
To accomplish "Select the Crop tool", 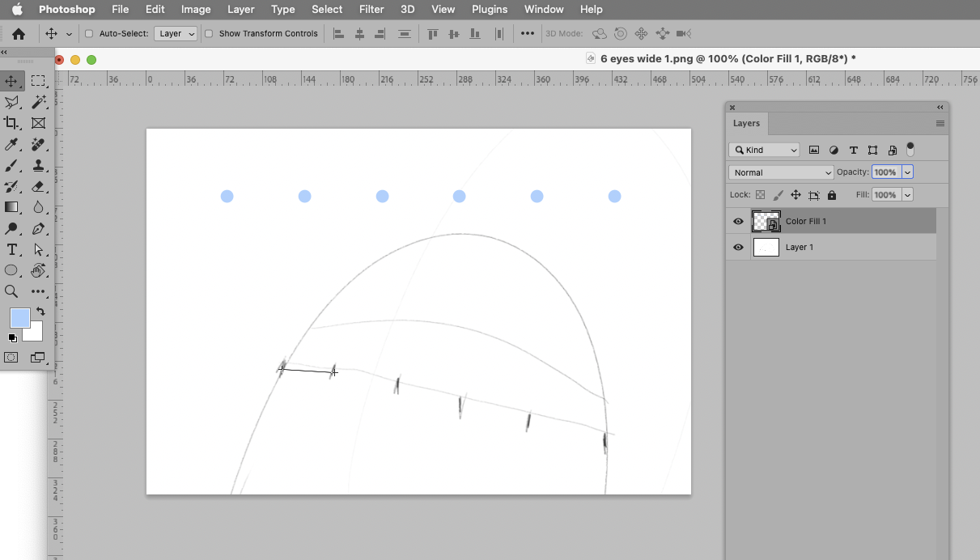I will (12, 123).
